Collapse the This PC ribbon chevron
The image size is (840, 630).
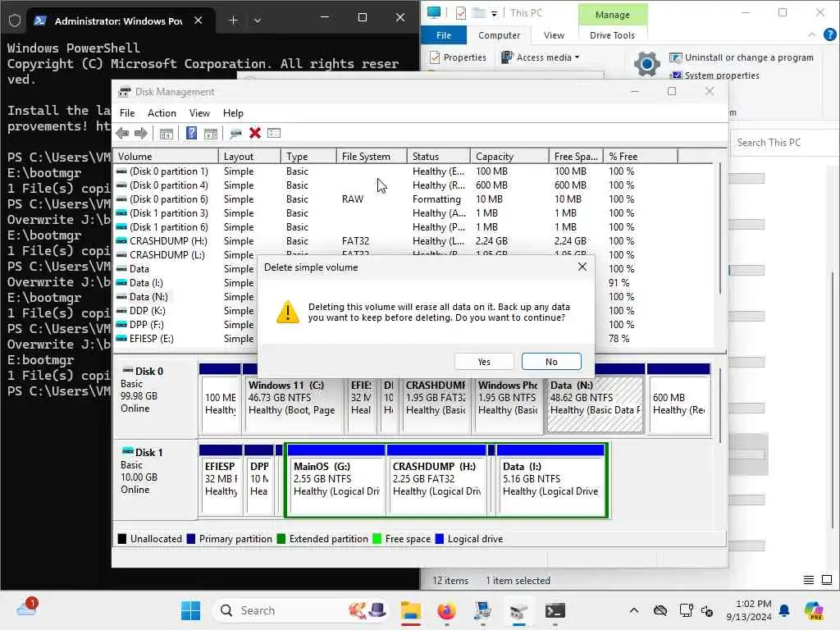[811, 34]
